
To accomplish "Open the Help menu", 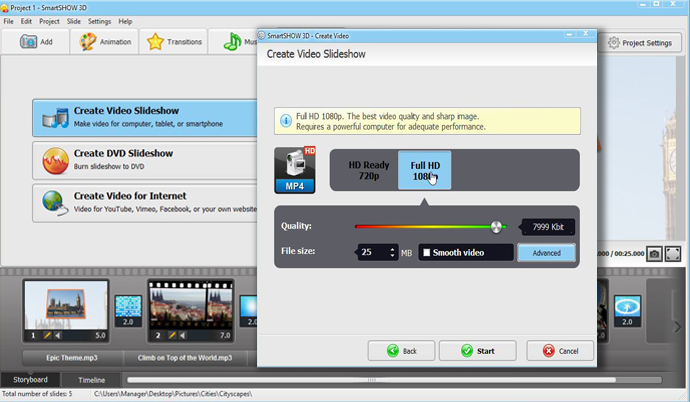I will point(125,21).
